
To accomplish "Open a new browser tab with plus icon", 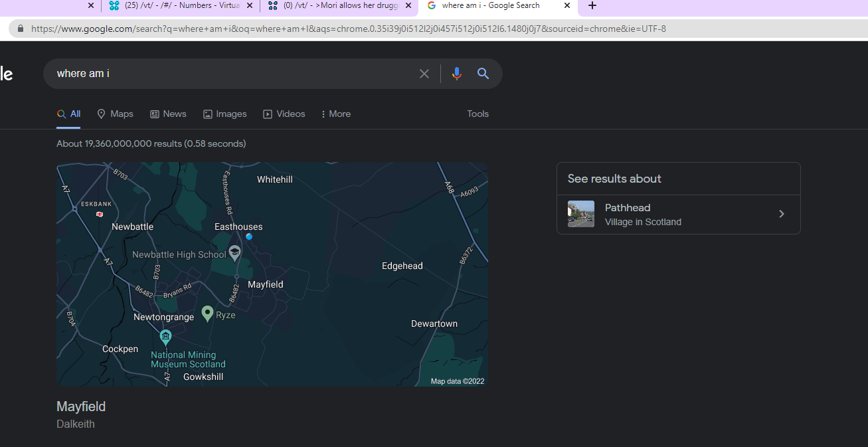I will 592,6.
